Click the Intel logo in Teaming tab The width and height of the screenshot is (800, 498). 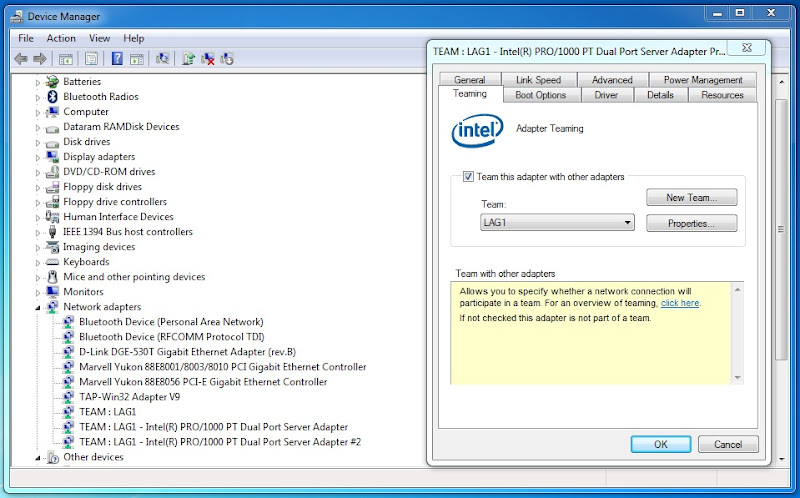coord(478,131)
